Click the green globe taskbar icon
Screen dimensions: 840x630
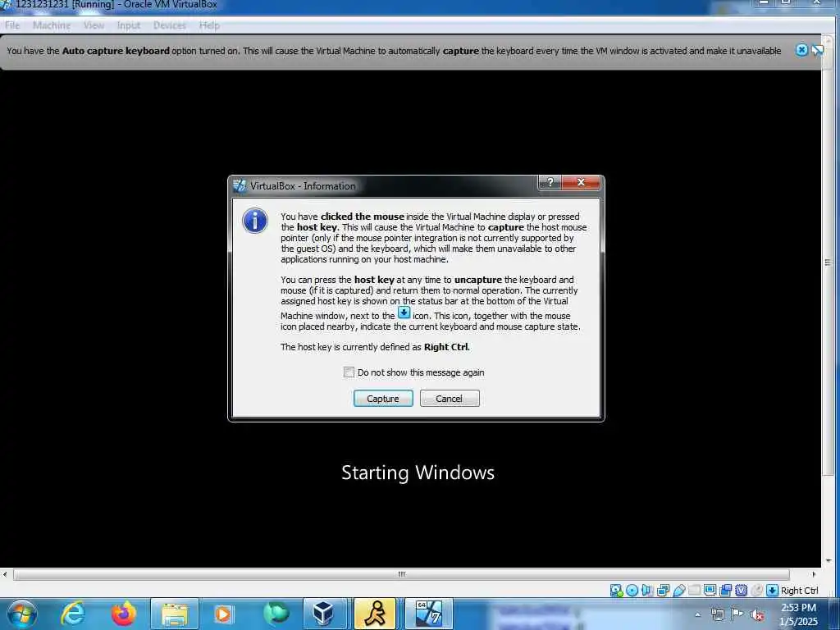click(276, 614)
